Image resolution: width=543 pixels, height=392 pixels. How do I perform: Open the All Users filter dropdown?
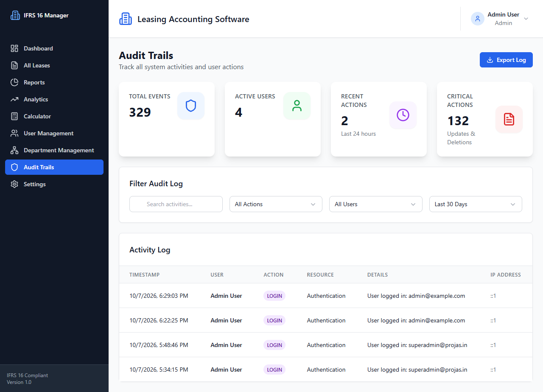click(376, 204)
